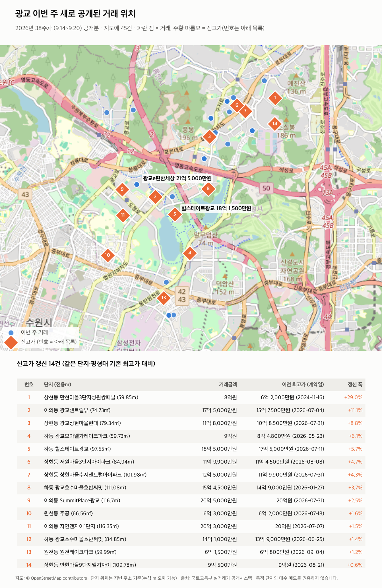Click '17억 5,000만원 (2026-07-11)' previous high

coord(292,449)
